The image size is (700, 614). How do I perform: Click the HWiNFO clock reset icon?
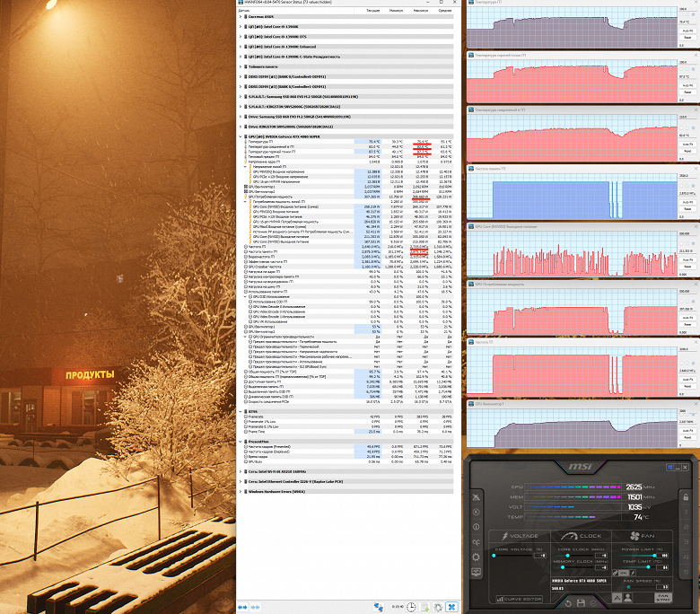click(x=411, y=607)
